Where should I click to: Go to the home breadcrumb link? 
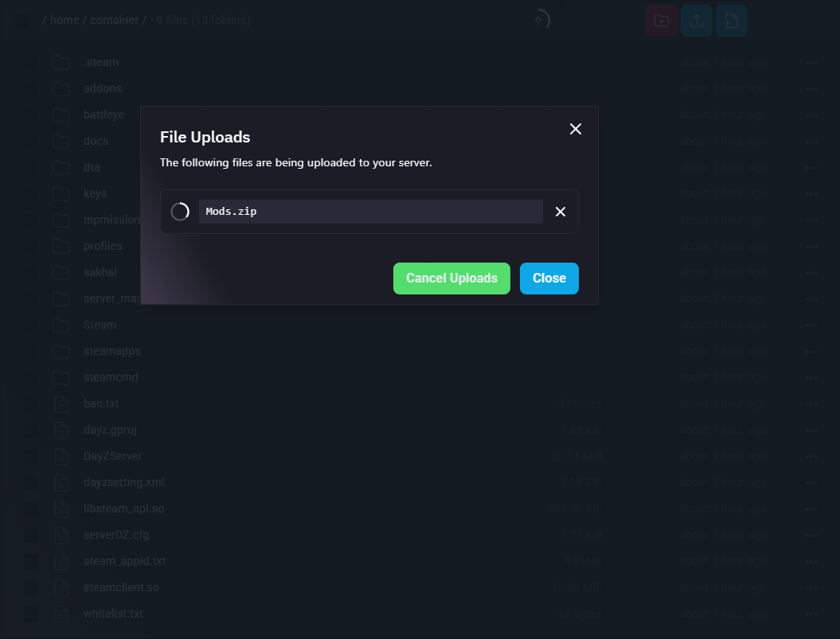(64, 20)
